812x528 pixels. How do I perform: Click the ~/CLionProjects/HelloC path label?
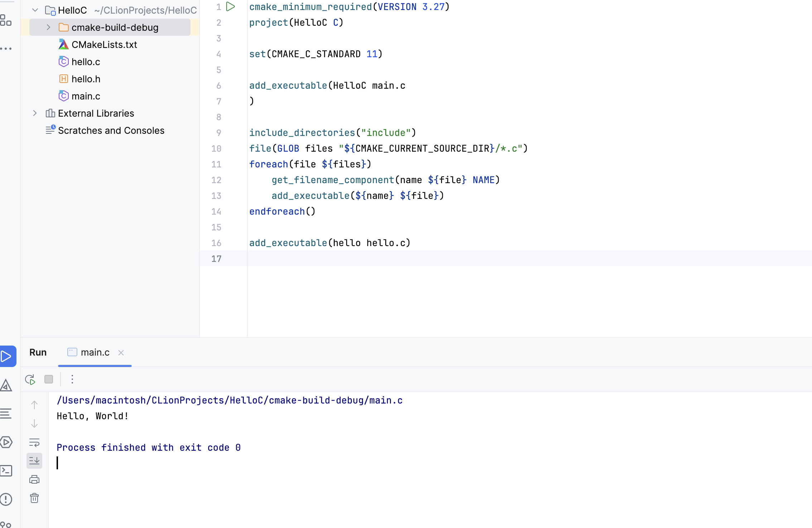(145, 10)
